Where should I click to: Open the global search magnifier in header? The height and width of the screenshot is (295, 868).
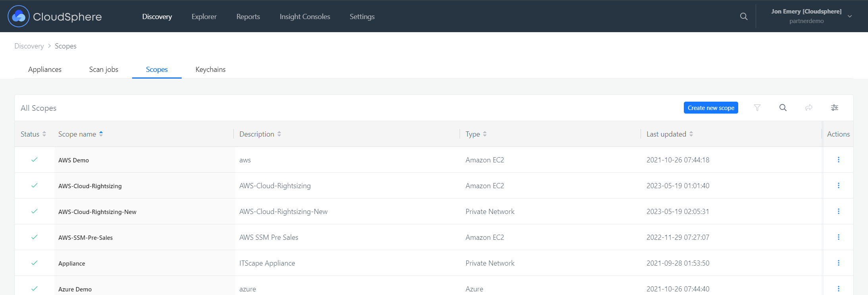pos(744,16)
